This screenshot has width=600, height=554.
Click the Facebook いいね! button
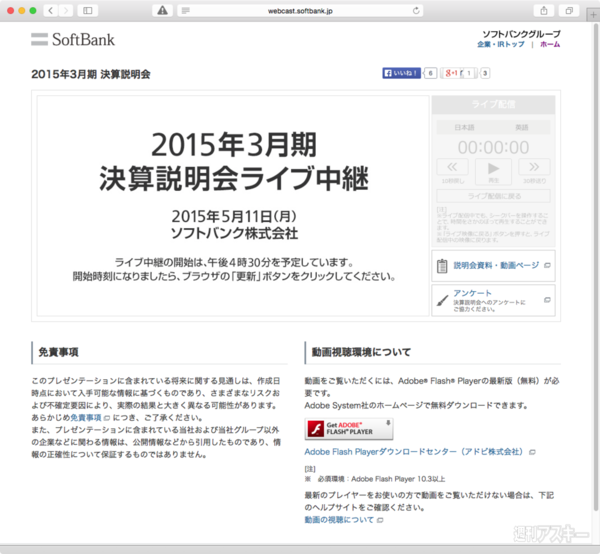point(401,73)
